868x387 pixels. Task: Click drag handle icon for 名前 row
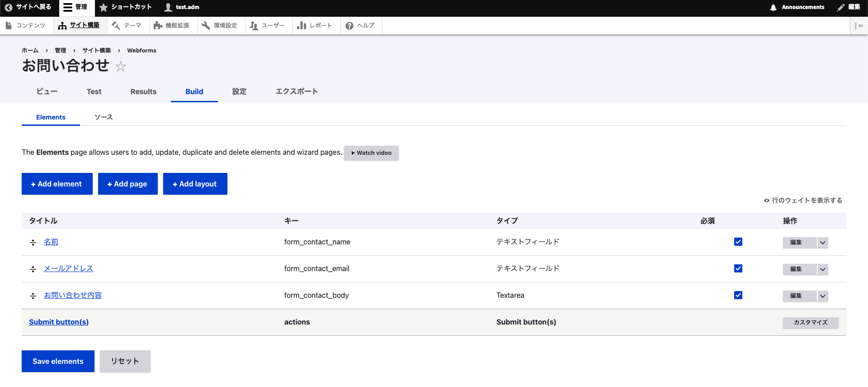(x=33, y=243)
